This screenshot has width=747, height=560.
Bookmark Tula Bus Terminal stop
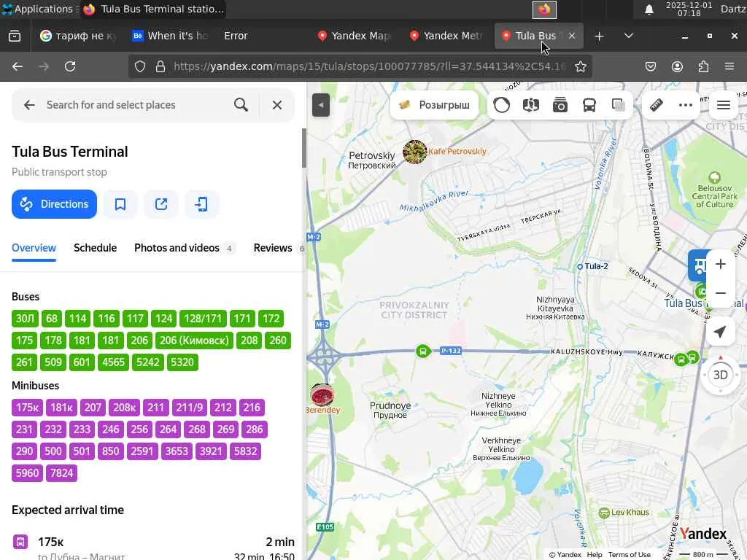point(120,204)
